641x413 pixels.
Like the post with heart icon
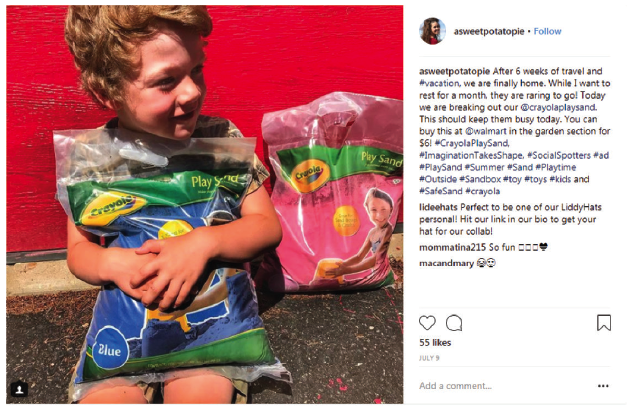click(x=427, y=323)
